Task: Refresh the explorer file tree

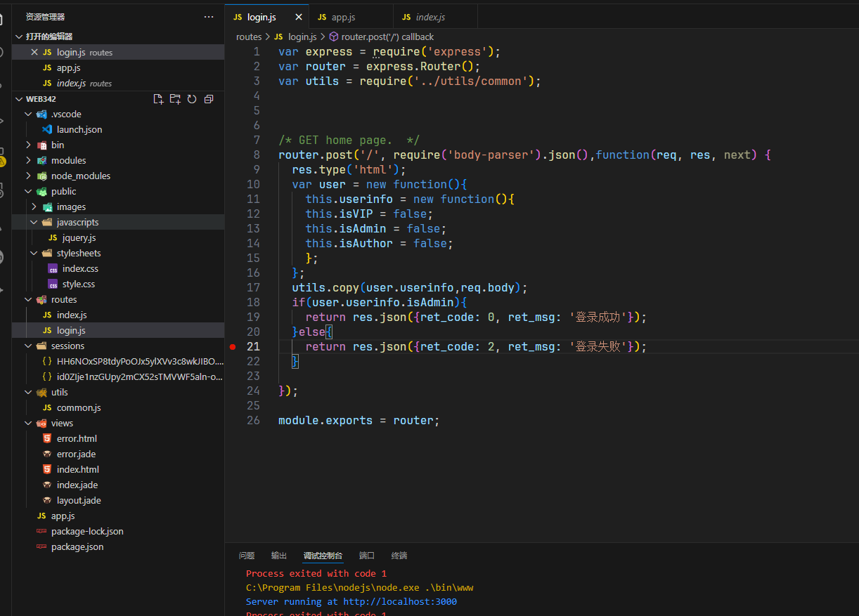Action: click(192, 99)
